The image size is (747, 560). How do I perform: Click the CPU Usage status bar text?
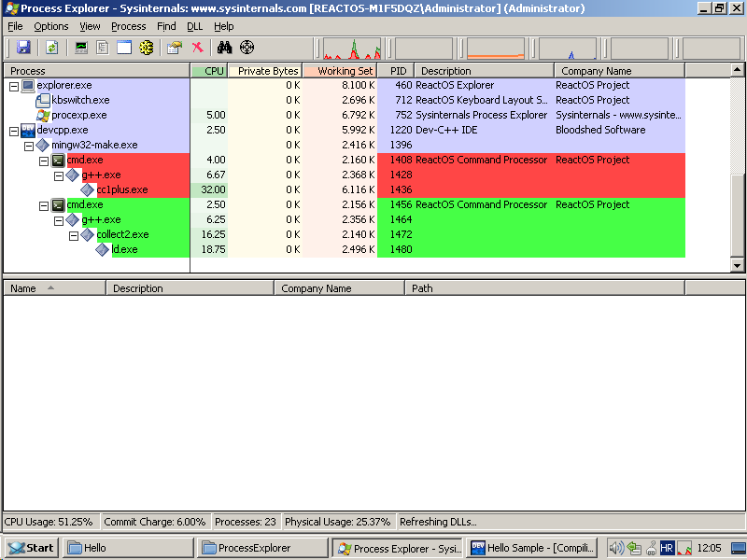click(x=49, y=522)
